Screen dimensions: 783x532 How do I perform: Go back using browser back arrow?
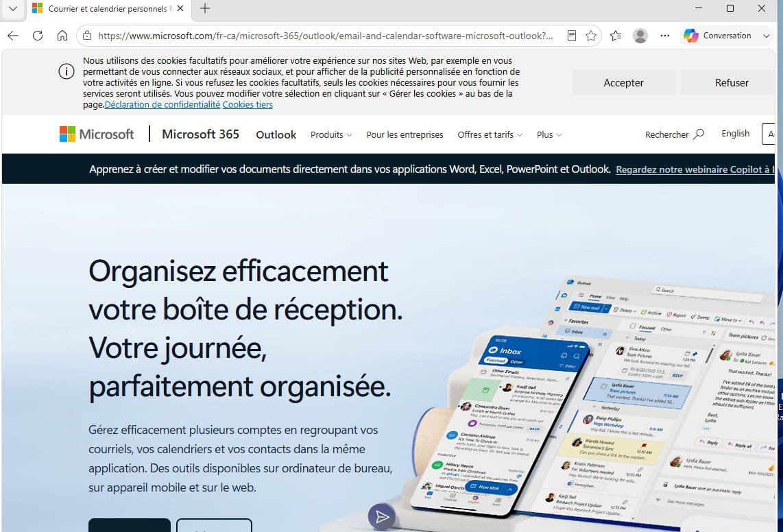(13, 36)
